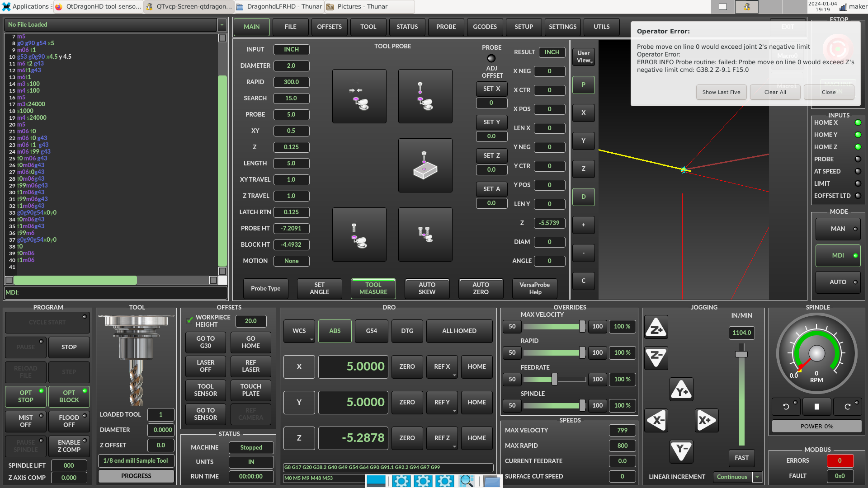Open the FILE tab
868x488 pixels.
click(x=291, y=27)
